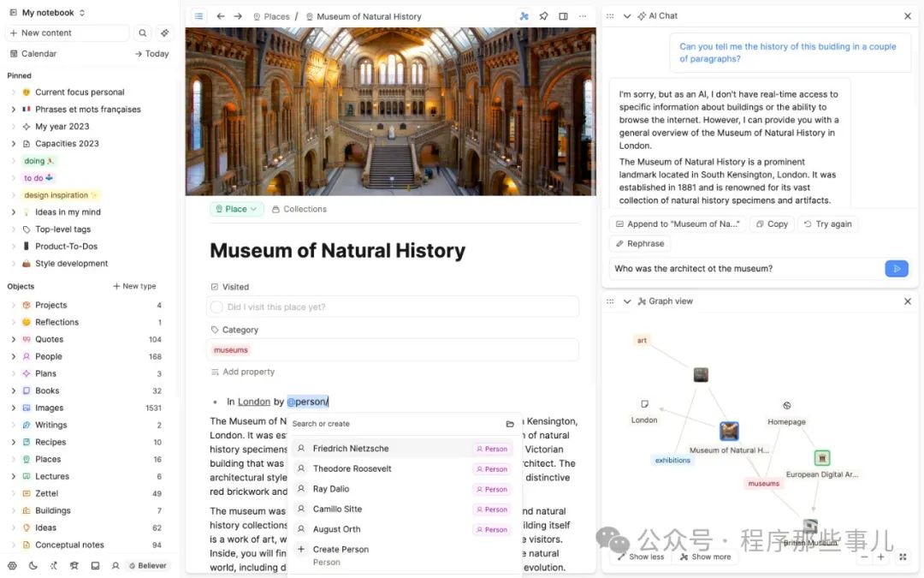Toggle the graph view icon in the page toolbar
924x578 pixels.
524,16
